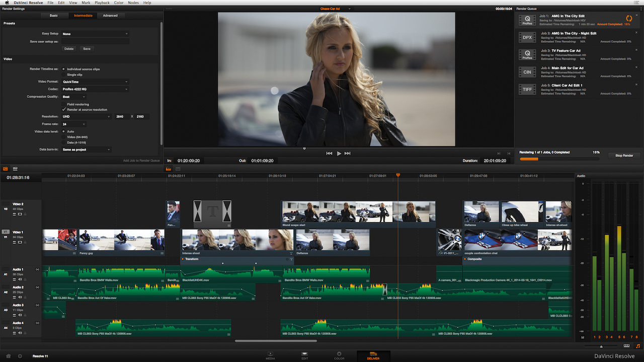The image size is (644, 362).
Task: Open the Playback menu
Action: pos(102,3)
